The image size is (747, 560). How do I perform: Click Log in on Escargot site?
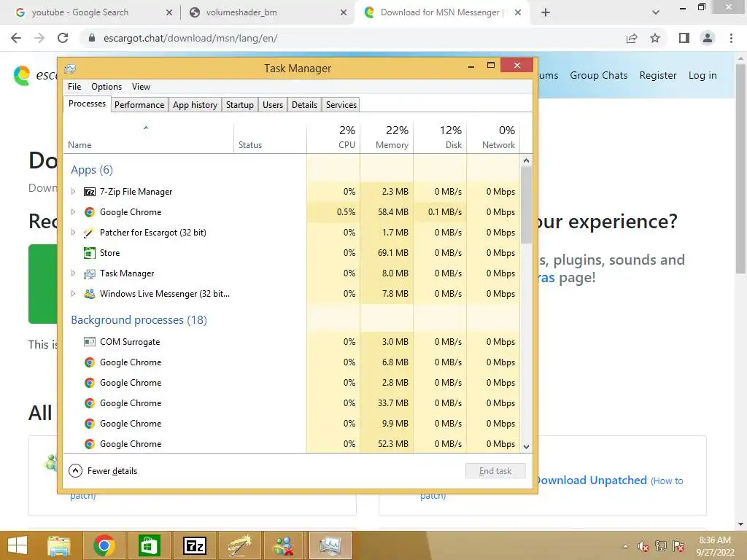click(703, 75)
